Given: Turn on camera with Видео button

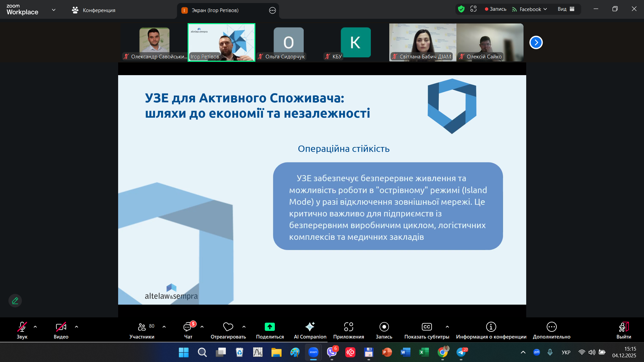Looking at the screenshot, I should coord(61,327).
